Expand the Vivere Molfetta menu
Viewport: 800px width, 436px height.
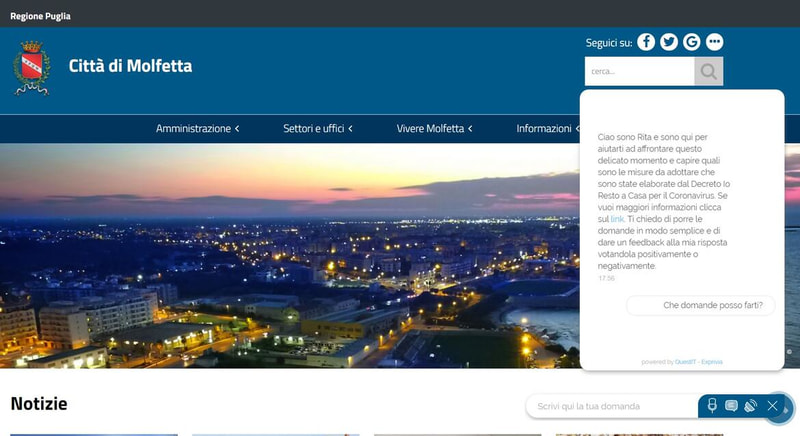434,129
